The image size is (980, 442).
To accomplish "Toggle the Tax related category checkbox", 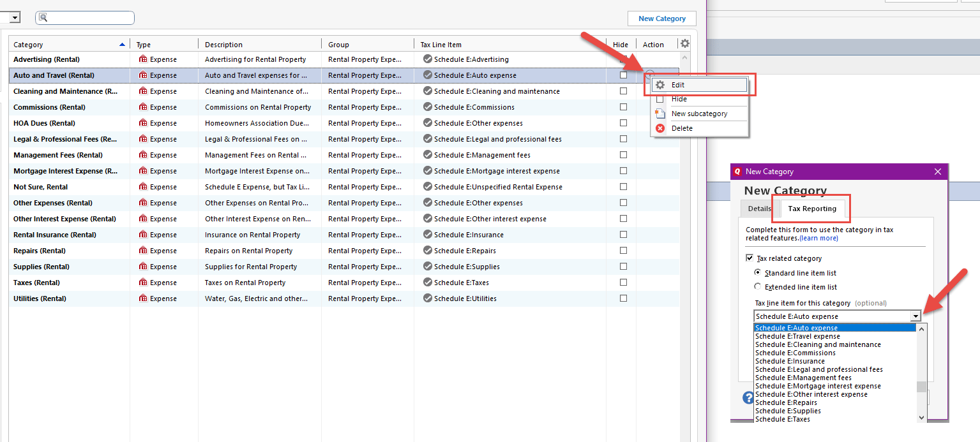I will pos(750,258).
